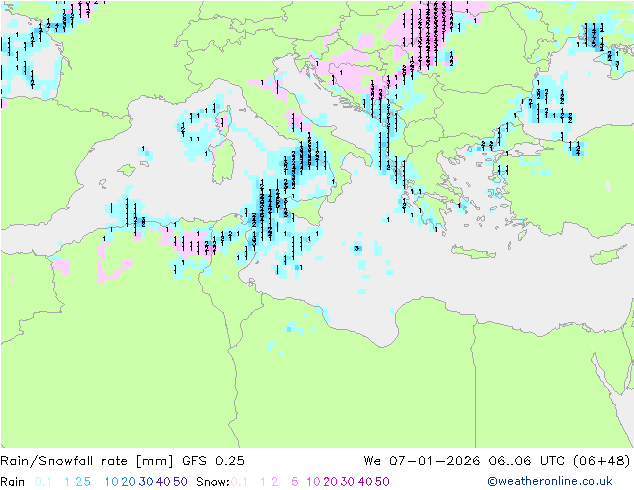
Task: Open the weatheronline.co.uk link
Action: (550, 482)
